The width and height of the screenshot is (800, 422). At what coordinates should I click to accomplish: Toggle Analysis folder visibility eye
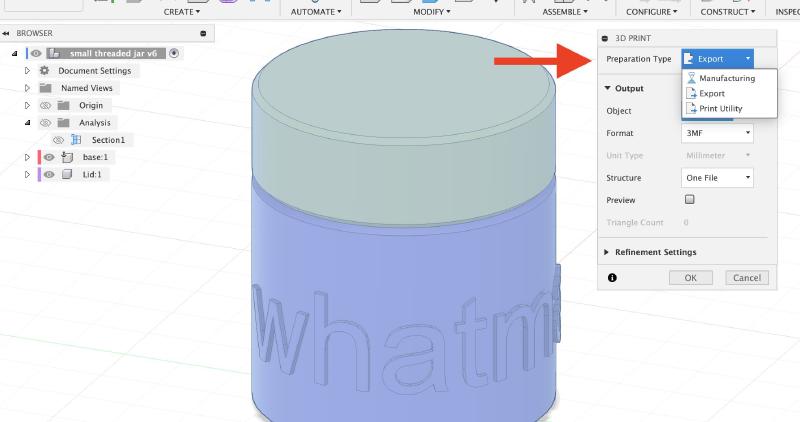(45, 122)
